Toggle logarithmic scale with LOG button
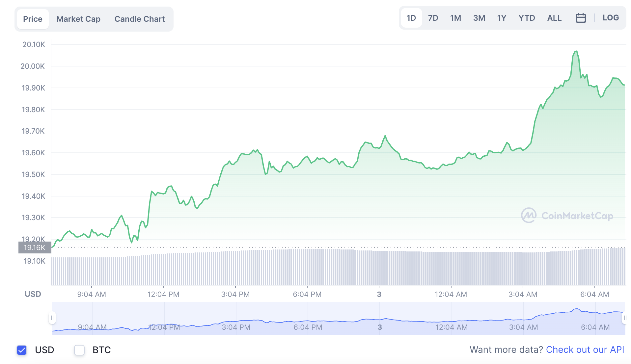The height and width of the screenshot is (364, 631). pos(611,18)
